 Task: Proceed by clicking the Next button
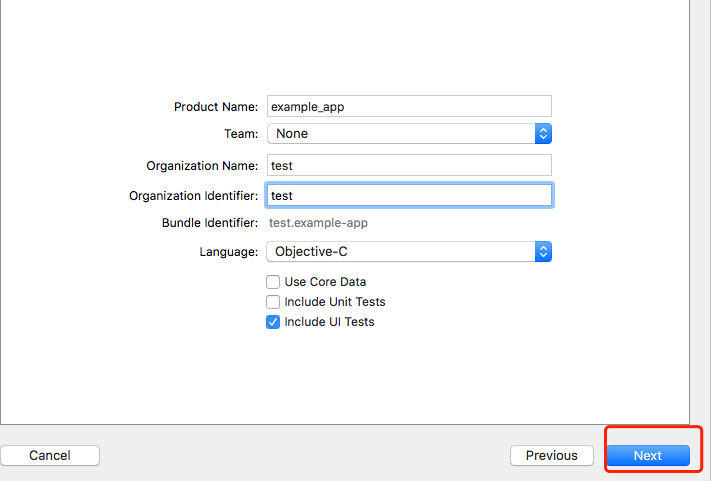tap(648, 456)
